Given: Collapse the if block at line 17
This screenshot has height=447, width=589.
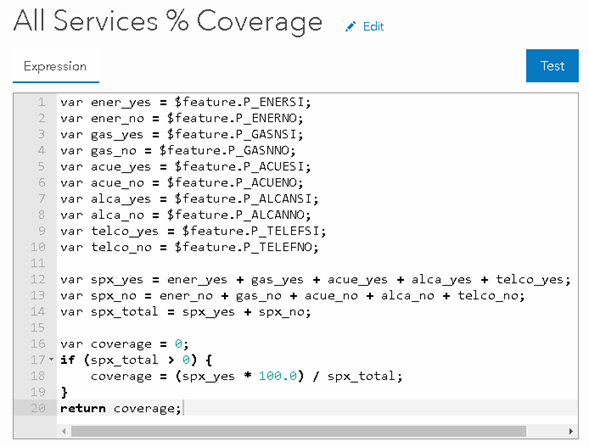Looking at the screenshot, I should (x=51, y=359).
